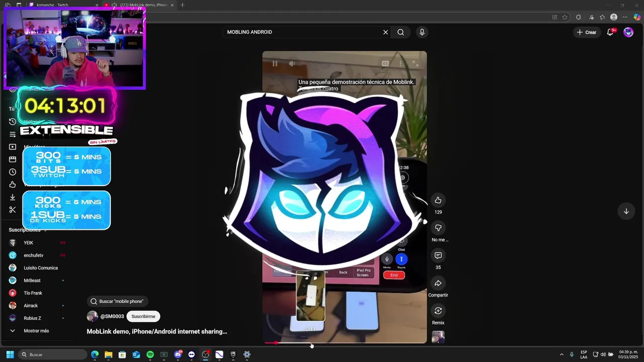Viewport: 644px width, 362px height.
Task: Open the Luisito Comunica channel
Action: (40, 268)
